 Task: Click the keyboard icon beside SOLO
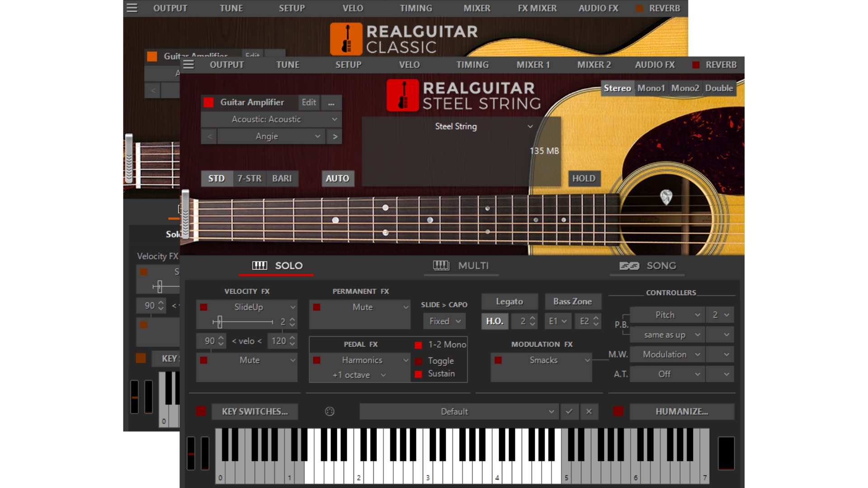259,266
